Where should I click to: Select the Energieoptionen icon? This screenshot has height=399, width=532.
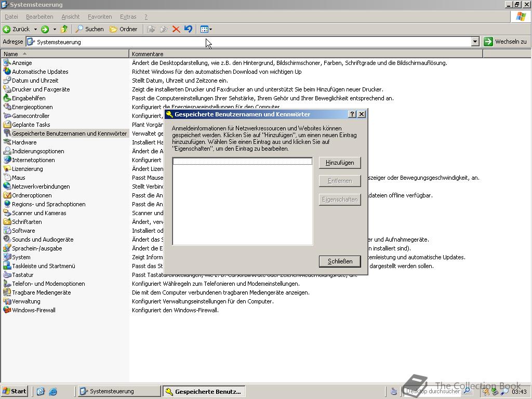pos(7,107)
